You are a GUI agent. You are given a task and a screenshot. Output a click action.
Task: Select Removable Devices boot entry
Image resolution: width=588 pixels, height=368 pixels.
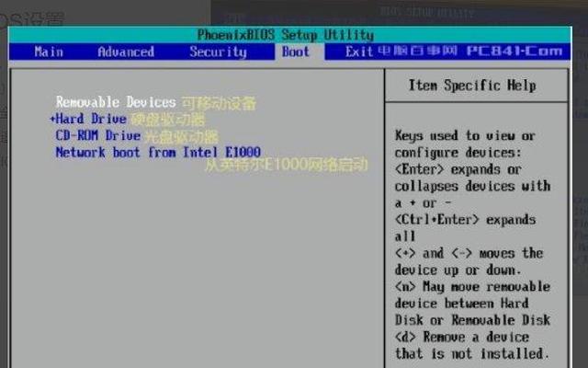point(115,102)
